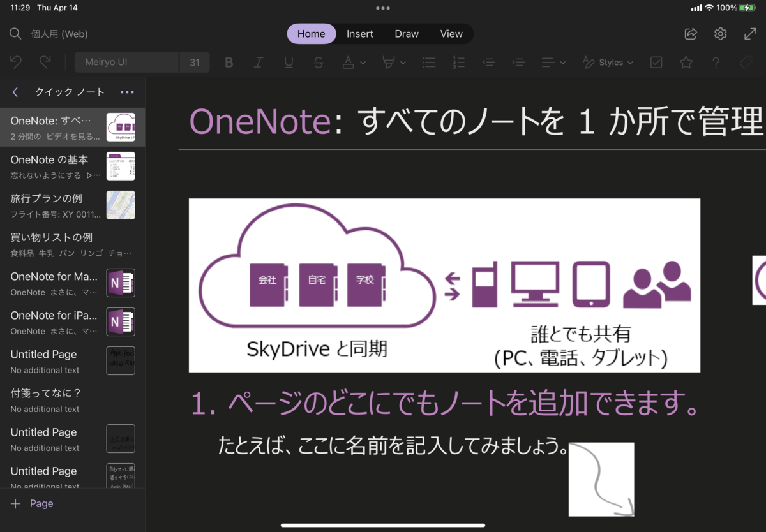Switch to the Insert tab
The height and width of the screenshot is (532, 766).
(x=360, y=34)
